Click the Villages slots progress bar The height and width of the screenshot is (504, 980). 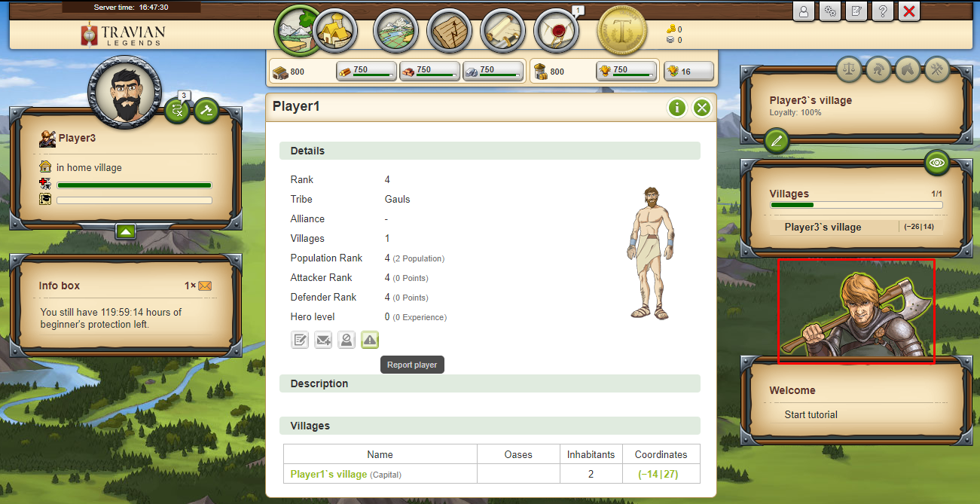856,205
